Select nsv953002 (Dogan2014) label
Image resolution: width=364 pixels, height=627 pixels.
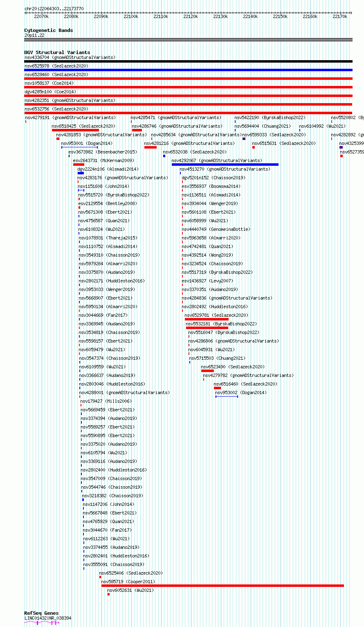point(241,392)
